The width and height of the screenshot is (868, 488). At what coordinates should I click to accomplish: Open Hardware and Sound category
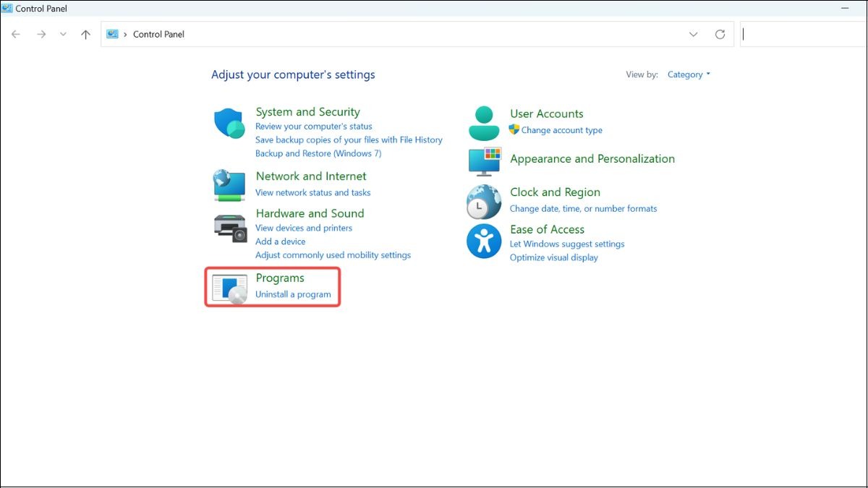310,213
